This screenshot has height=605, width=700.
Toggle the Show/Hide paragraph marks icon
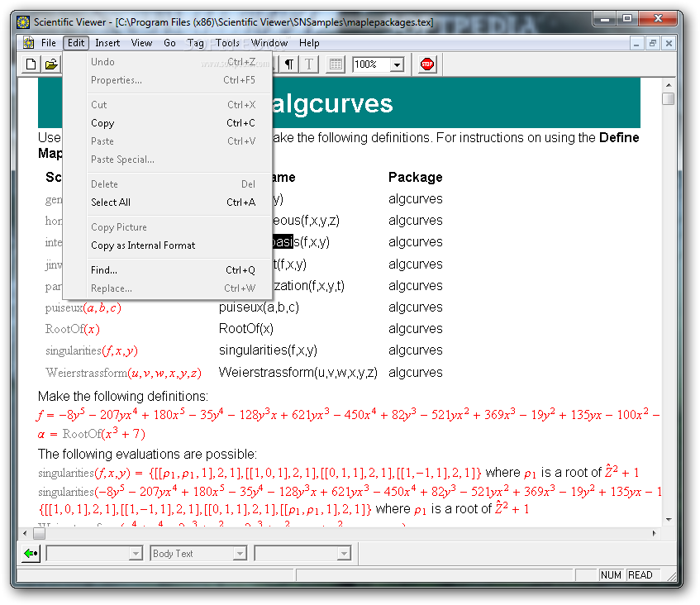[x=289, y=64]
